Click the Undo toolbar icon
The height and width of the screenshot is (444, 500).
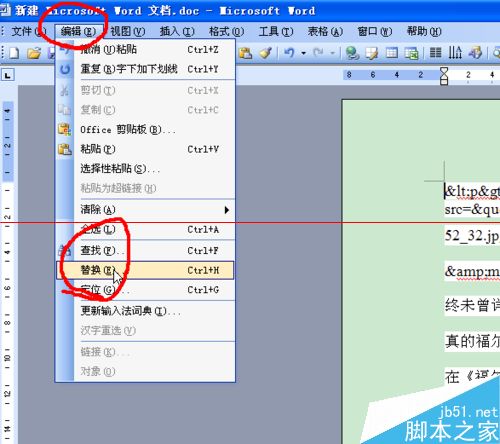pos(289,53)
